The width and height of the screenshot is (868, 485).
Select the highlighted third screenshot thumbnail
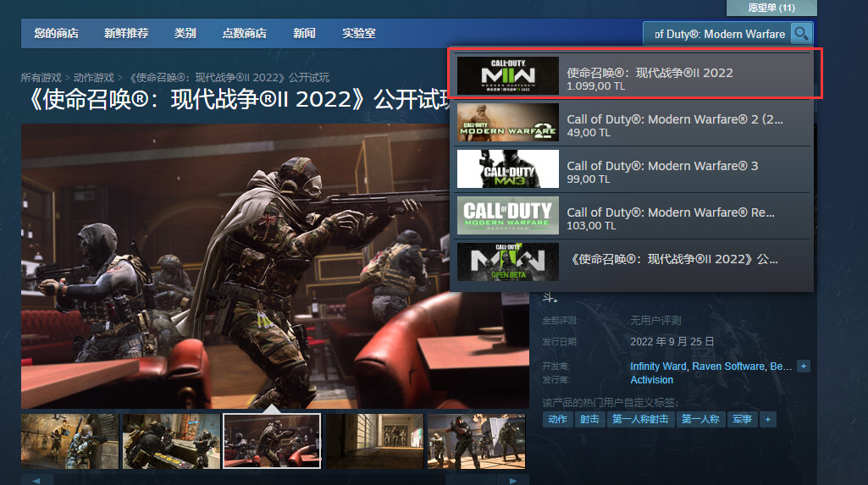pos(272,441)
